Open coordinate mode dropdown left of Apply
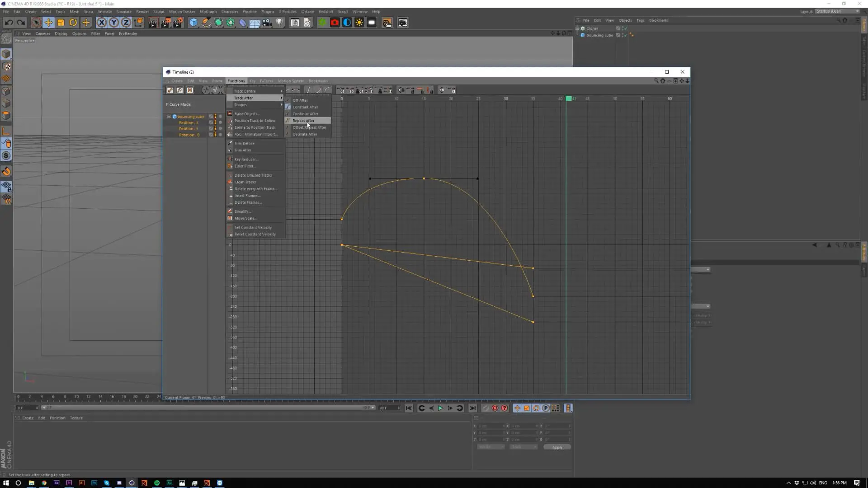The image size is (868, 488). [491, 447]
